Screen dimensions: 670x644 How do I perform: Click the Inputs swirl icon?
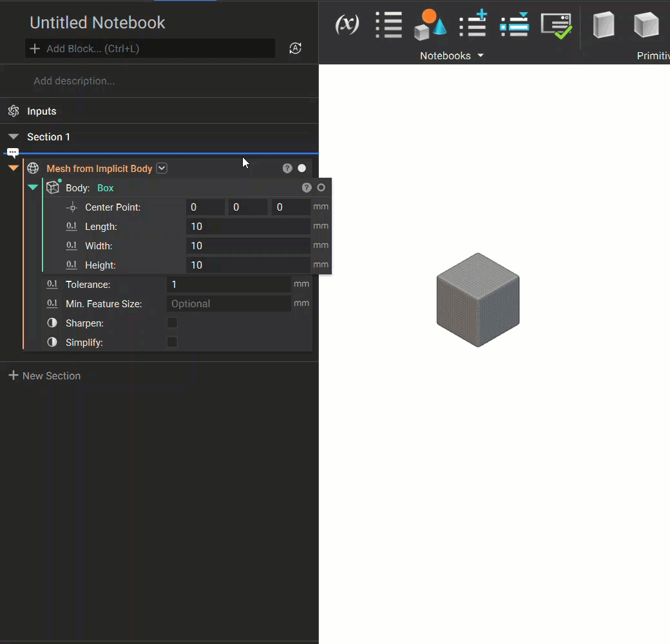click(x=14, y=111)
